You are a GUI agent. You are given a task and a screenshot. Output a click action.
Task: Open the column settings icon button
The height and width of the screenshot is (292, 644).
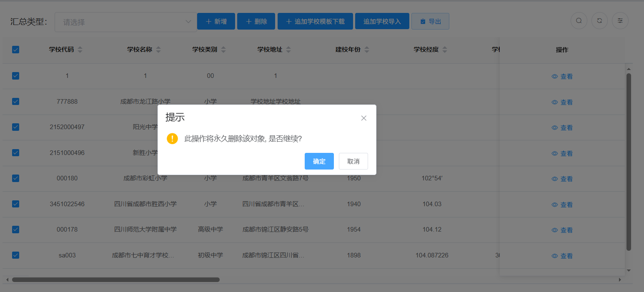(x=620, y=21)
